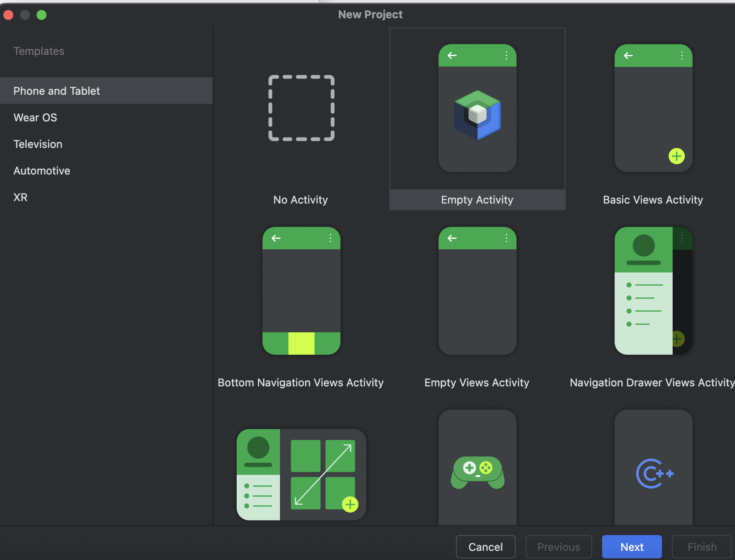The height and width of the screenshot is (560, 735).
Task: Switch to the Wear OS templates
Action: 106,118
